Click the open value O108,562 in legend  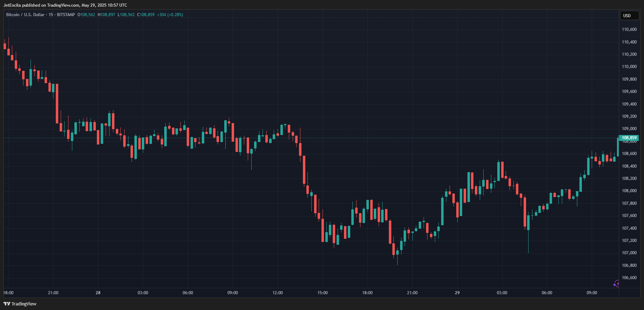click(x=86, y=15)
